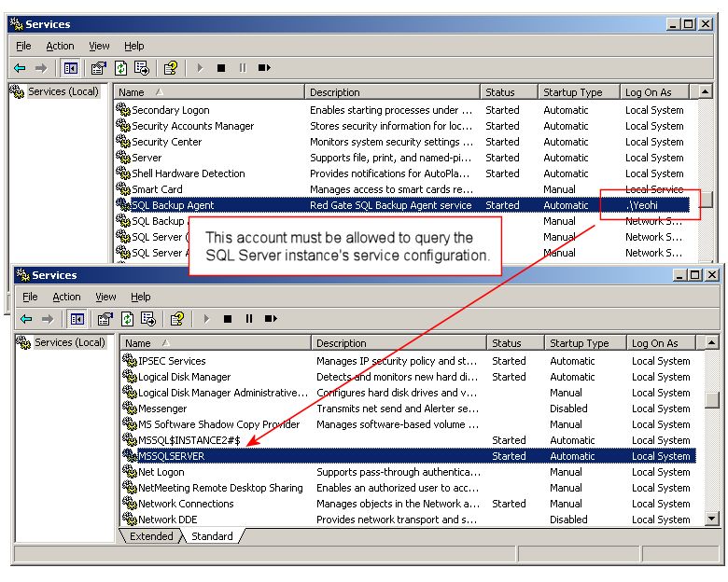728x582 pixels.
Task: Click scroll up arrow in bottom window list
Action: [712, 343]
